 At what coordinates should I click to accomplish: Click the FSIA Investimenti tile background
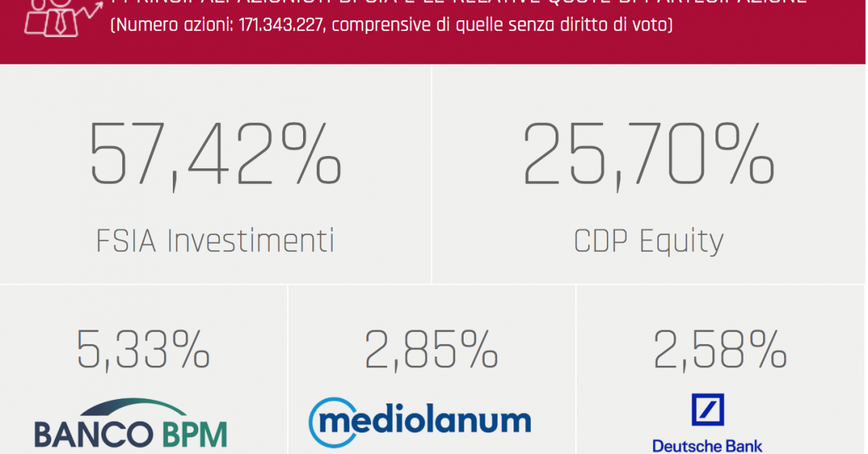click(x=216, y=174)
